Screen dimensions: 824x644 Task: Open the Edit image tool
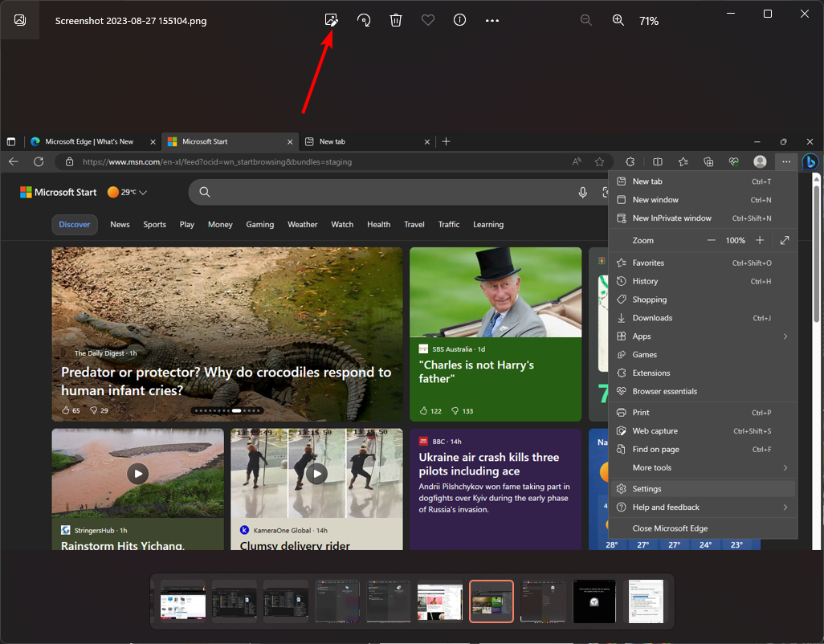(x=331, y=20)
